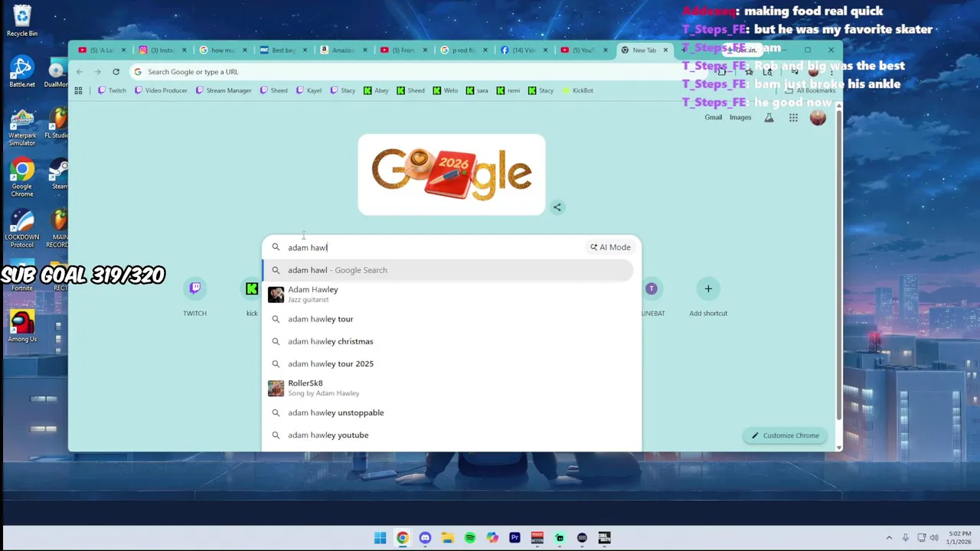Open Copilot from the taskbar
980x551 pixels.
492,538
